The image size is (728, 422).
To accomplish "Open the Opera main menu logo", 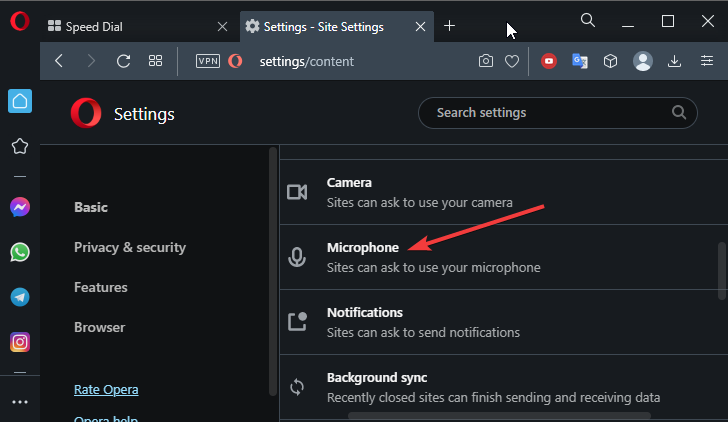I will pos(20,21).
